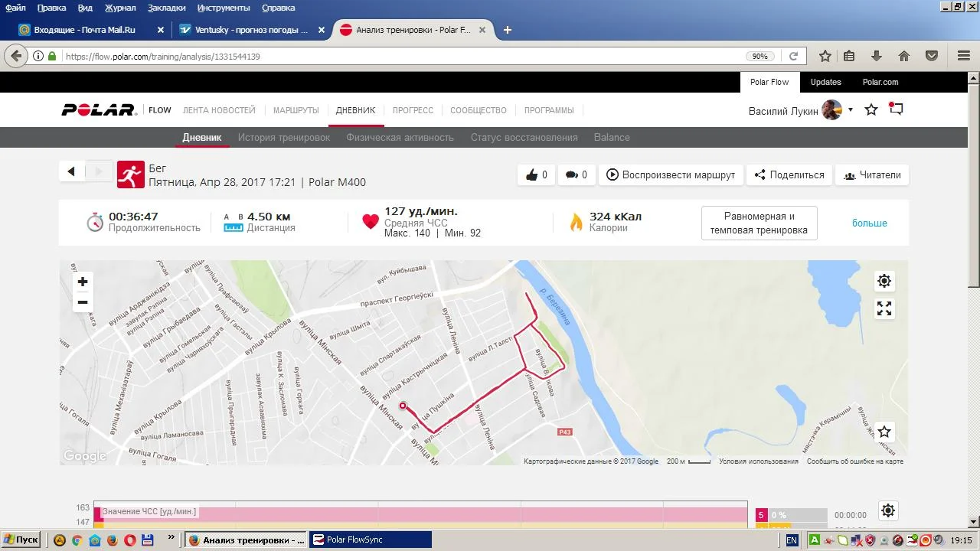Open ЛЕНТА НОВОСТЕЙ section
This screenshot has width=980, height=551.
pyautogui.click(x=219, y=110)
